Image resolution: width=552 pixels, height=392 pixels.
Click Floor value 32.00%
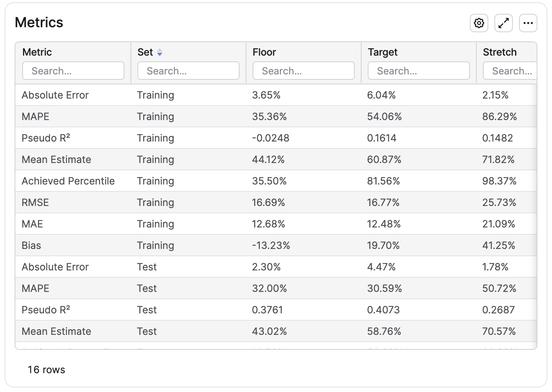(269, 288)
